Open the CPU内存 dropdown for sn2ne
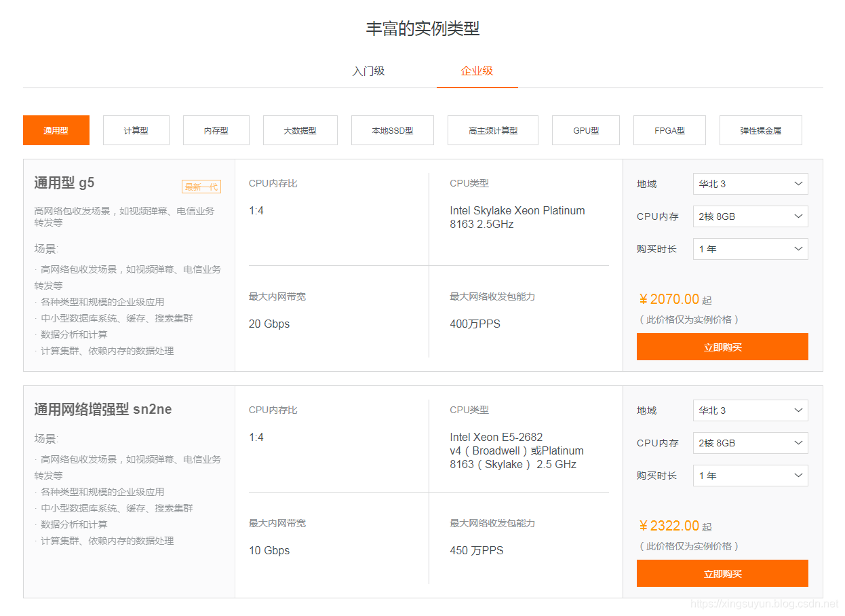The height and width of the screenshot is (616, 845). pos(750,443)
